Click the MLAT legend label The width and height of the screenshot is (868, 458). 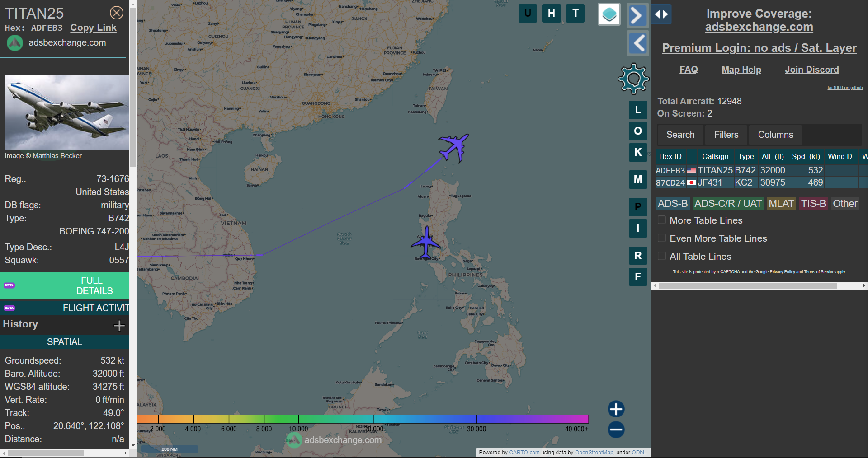coord(781,204)
